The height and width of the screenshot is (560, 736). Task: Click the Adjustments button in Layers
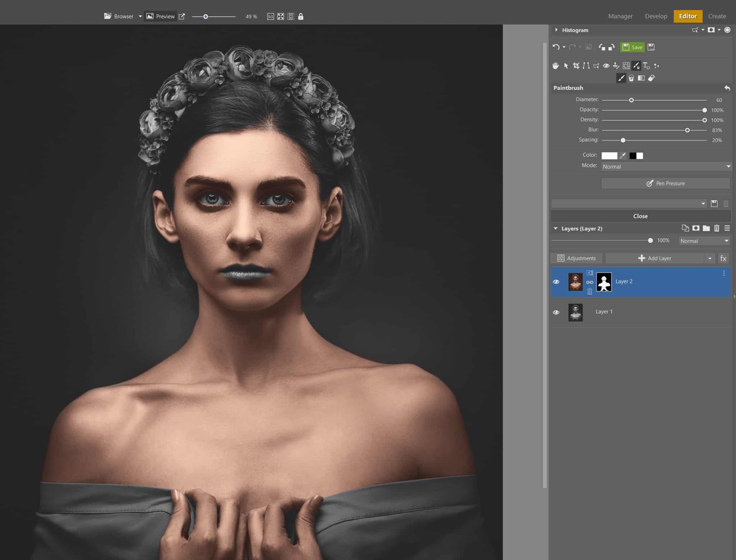[x=577, y=258]
